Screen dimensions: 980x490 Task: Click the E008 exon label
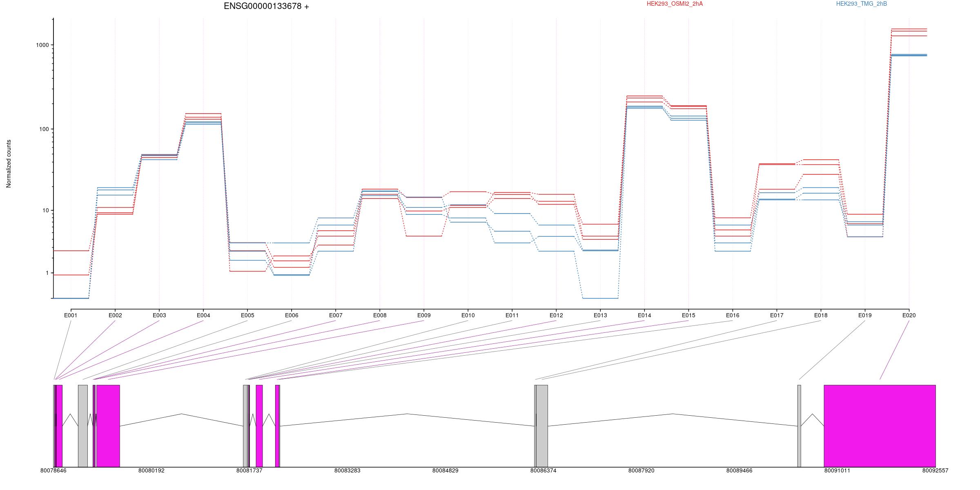point(380,315)
